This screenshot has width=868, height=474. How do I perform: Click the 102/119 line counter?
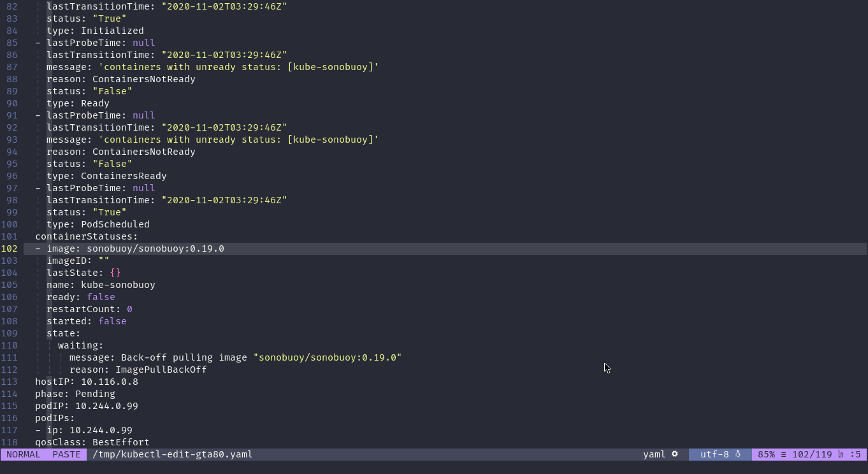coord(812,454)
